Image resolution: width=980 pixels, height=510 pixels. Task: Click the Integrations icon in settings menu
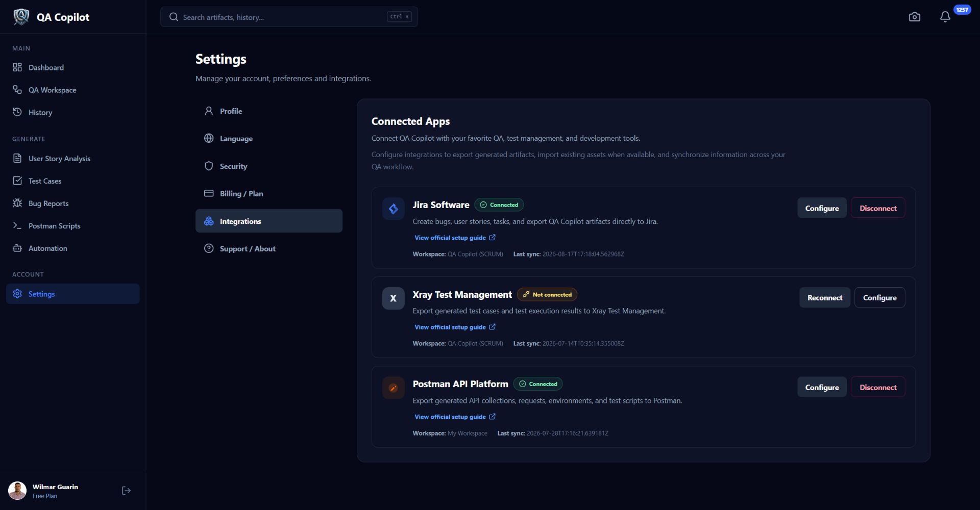[209, 221]
